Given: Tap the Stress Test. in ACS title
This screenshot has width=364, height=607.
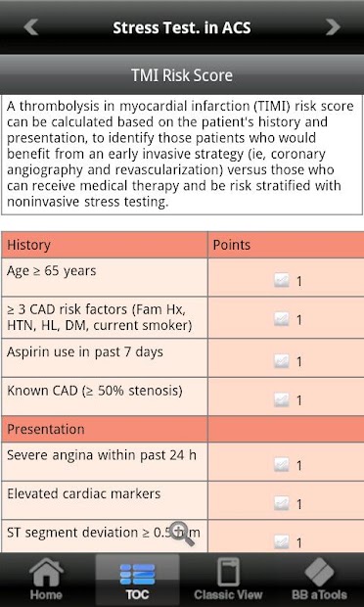Looking at the screenshot, I should pyautogui.click(x=182, y=27).
